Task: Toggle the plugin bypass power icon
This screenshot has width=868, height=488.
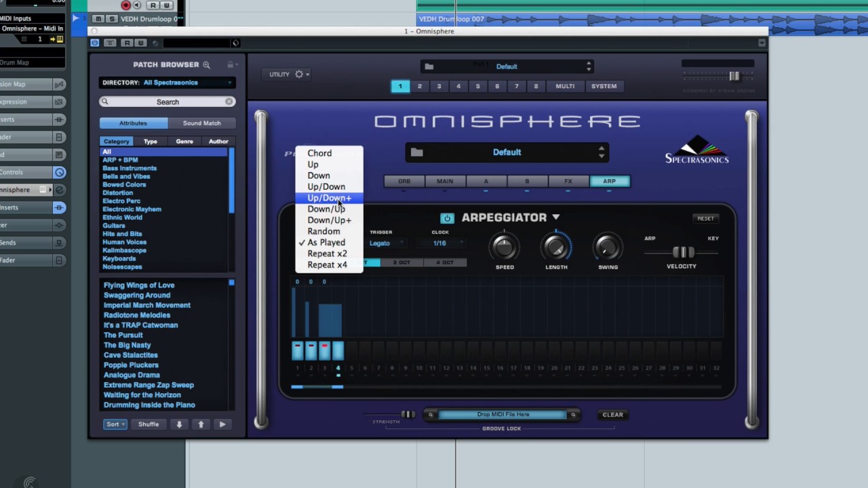Action: (x=95, y=43)
